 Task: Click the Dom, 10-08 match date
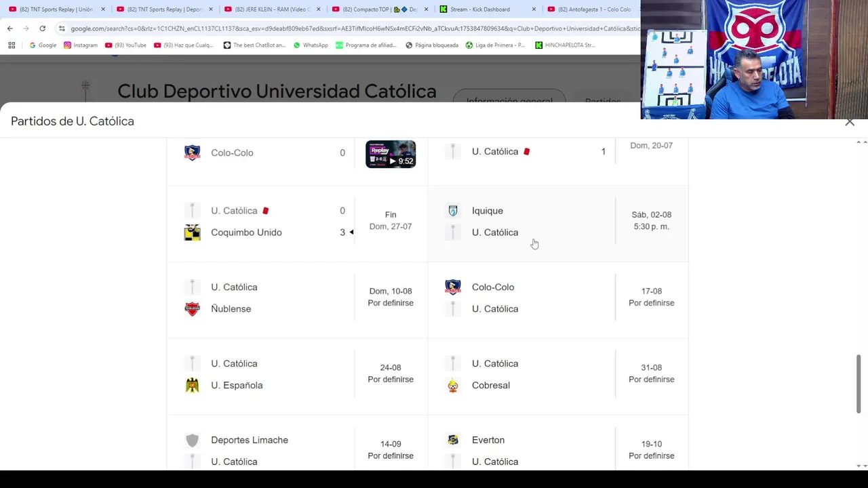(391, 291)
